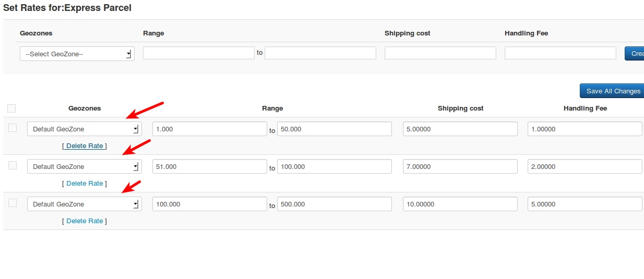Expand the first row Default GeoZone dropdown

pyautogui.click(x=84, y=129)
